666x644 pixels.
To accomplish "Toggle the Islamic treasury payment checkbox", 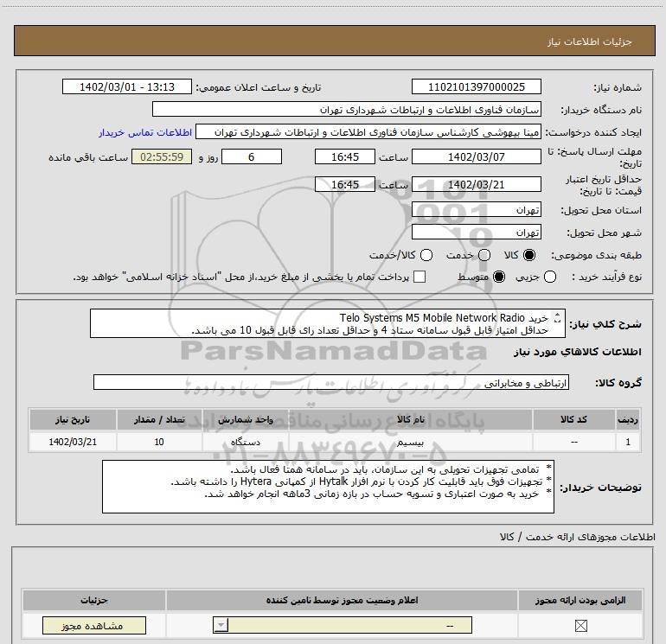I will pos(419,277).
